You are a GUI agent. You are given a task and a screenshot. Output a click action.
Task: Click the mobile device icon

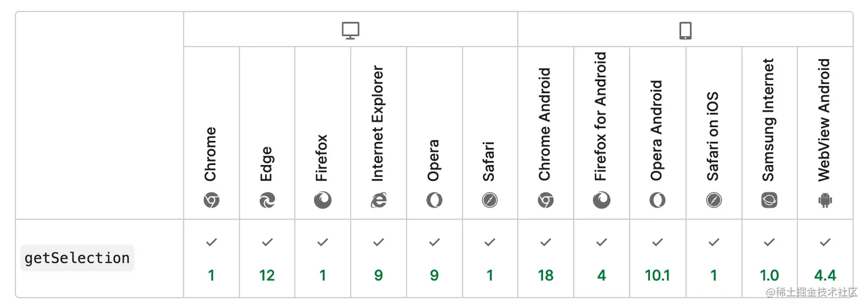pos(685,30)
